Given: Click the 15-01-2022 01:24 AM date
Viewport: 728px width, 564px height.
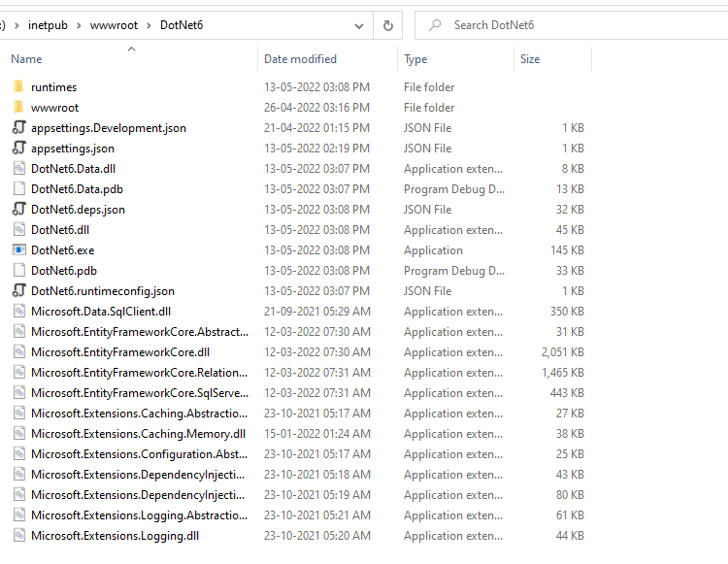Looking at the screenshot, I should pos(317,434).
